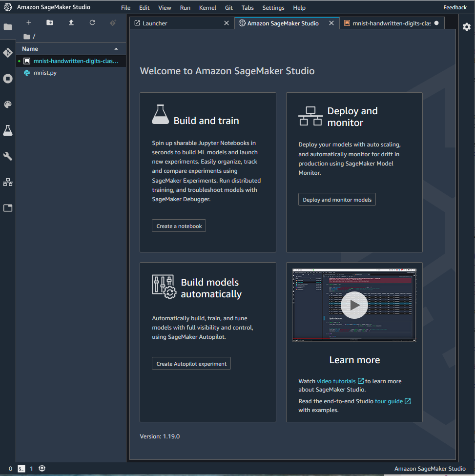Image resolution: width=475 pixels, height=476 pixels.
Task: Open the Help menu
Action: (299, 8)
